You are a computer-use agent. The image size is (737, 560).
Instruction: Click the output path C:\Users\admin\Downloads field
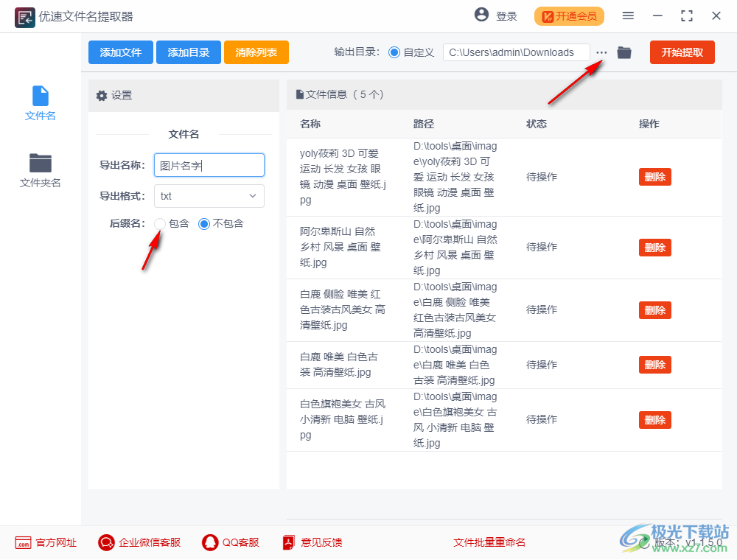[516, 52]
